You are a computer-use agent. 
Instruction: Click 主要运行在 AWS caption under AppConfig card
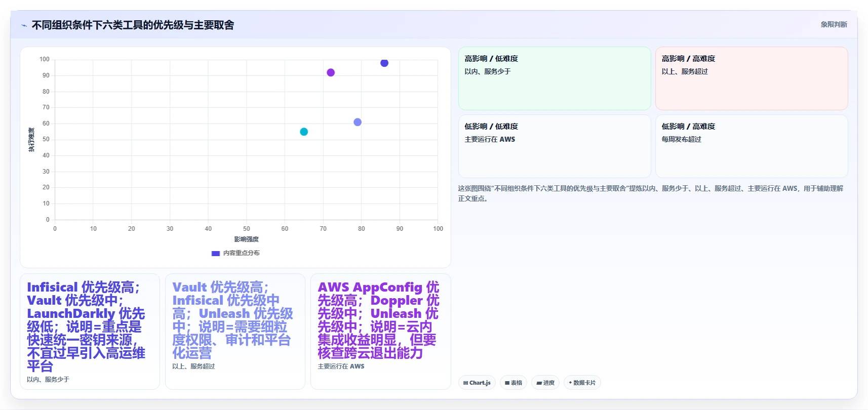click(x=341, y=366)
